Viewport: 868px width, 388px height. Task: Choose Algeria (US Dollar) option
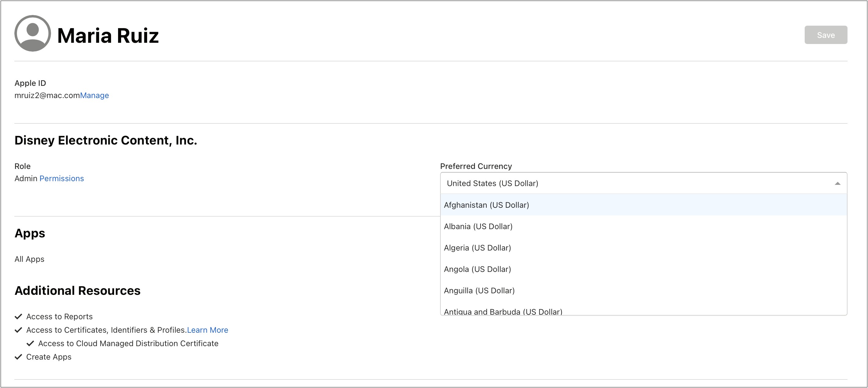pos(643,248)
